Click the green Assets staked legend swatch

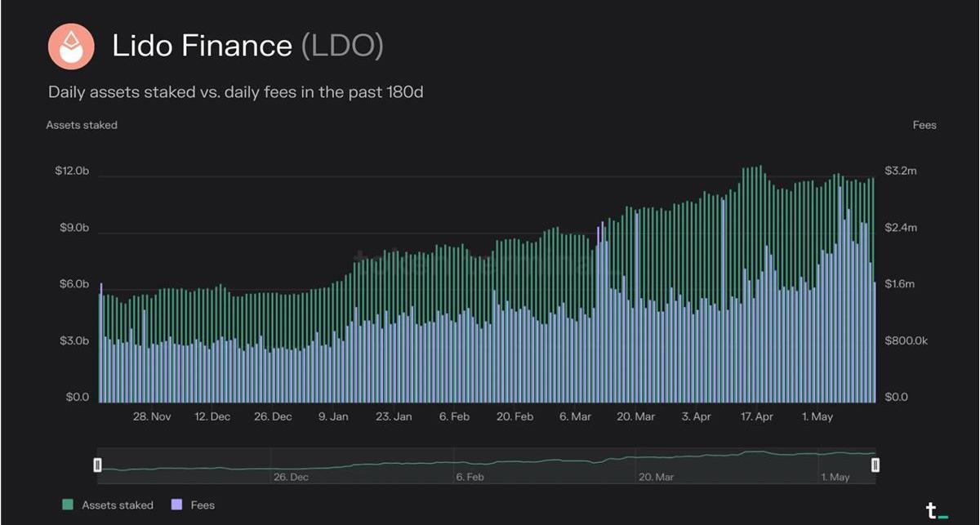coord(68,505)
